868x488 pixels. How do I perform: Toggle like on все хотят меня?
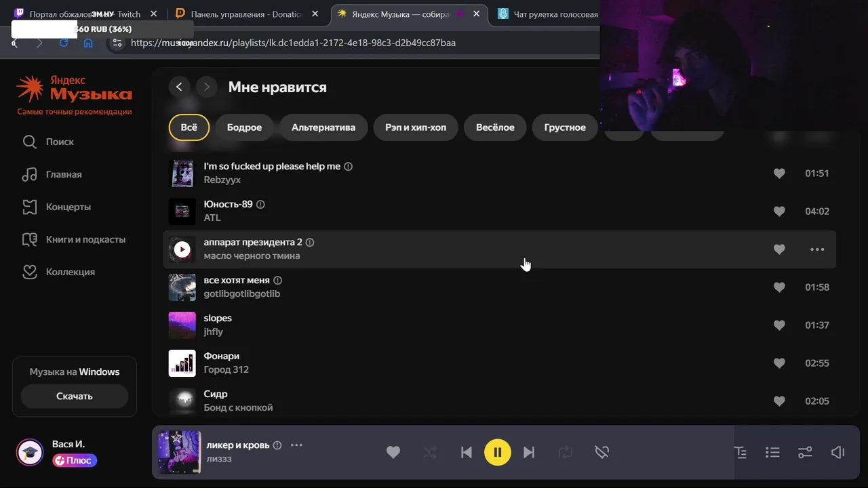(779, 287)
